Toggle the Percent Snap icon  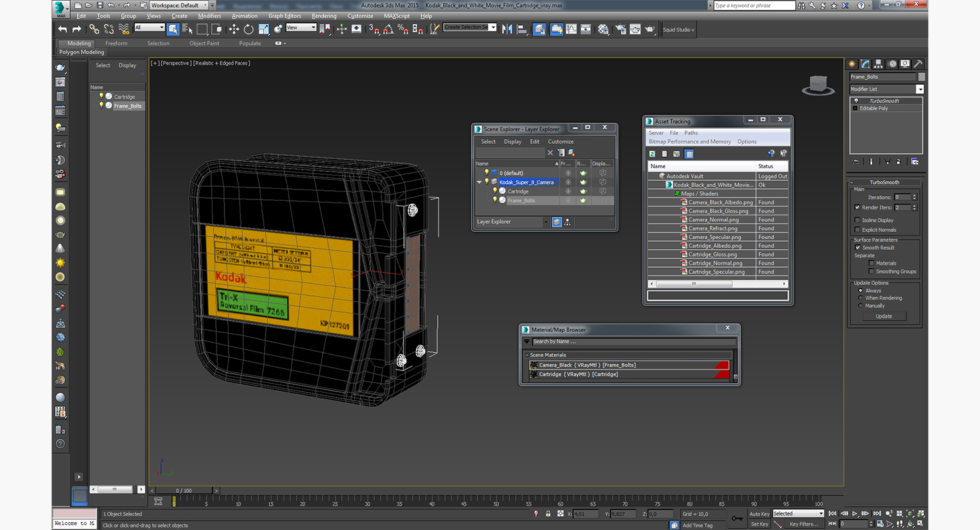403,29
